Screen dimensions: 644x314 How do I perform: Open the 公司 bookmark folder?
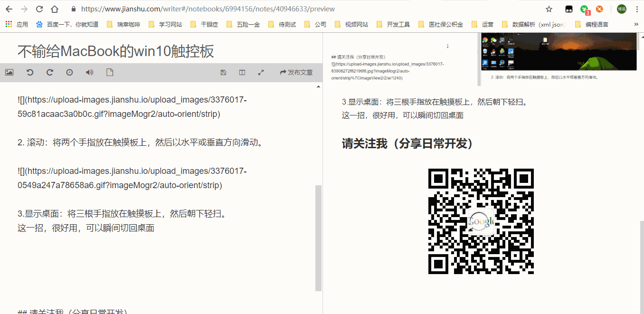pos(315,24)
